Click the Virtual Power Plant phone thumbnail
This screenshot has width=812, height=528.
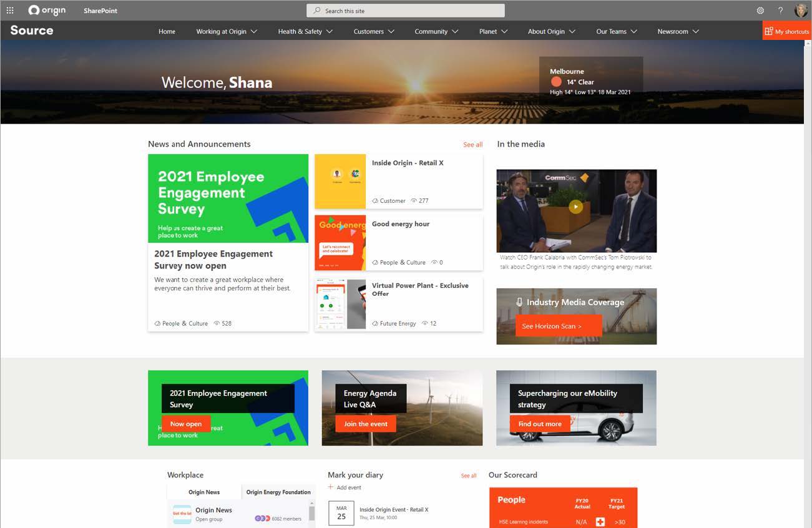pos(340,304)
